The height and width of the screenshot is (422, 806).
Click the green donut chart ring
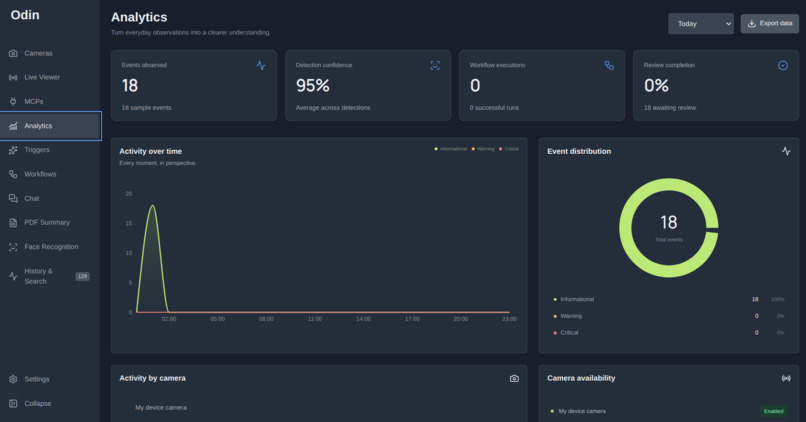click(x=626, y=228)
